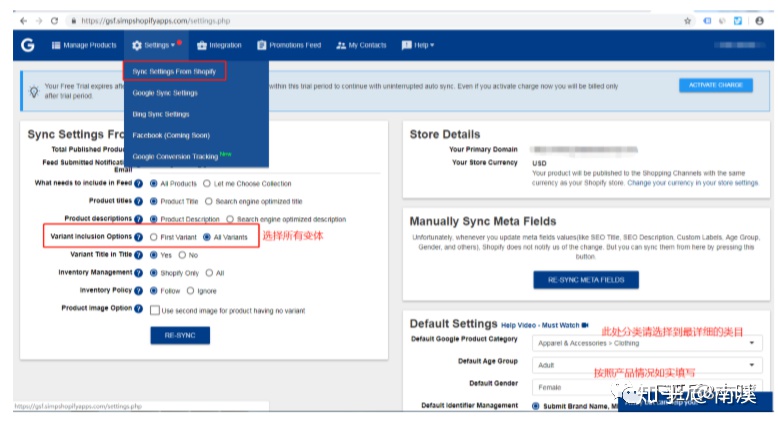Click the help icon beside Product descriptions
This screenshot has width=778, height=426.
pos(138,219)
